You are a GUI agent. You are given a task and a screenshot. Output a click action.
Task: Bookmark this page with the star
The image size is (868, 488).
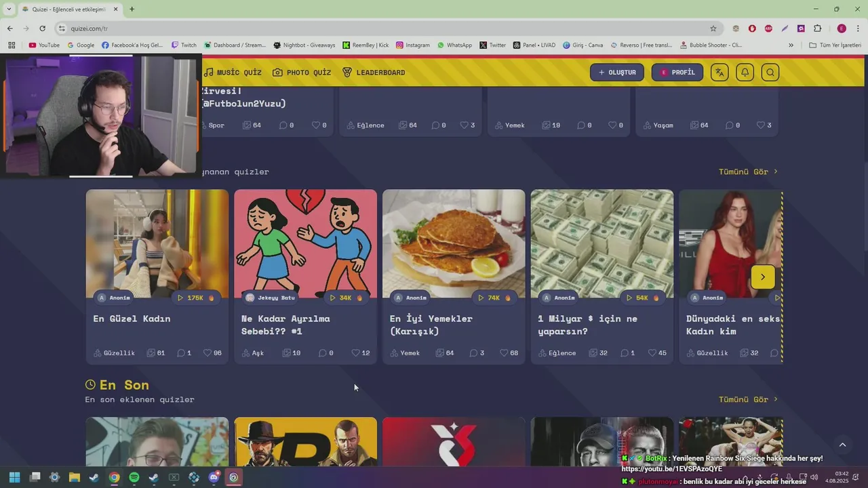coord(713,28)
